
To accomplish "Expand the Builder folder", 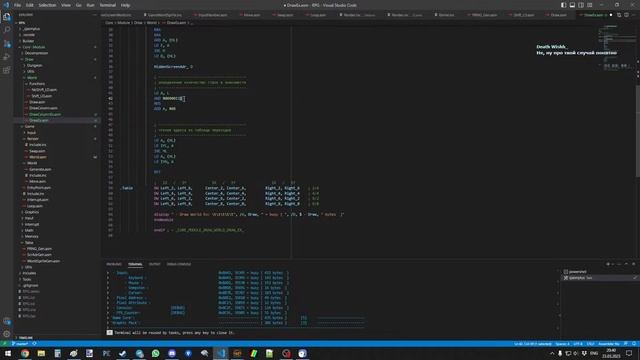I will (x=29, y=41).
